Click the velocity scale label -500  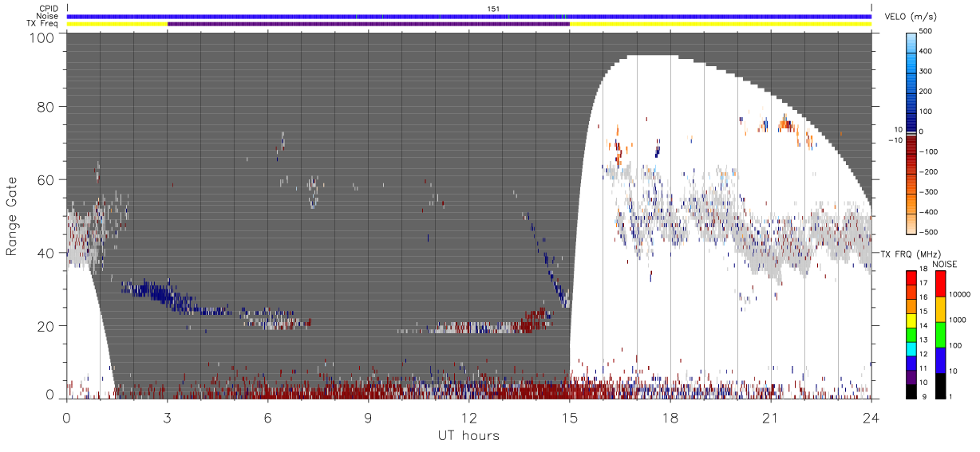tap(929, 232)
